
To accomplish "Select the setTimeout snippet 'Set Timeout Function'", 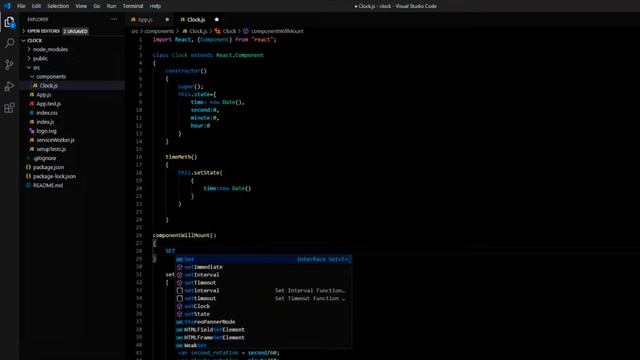I will click(x=263, y=298).
